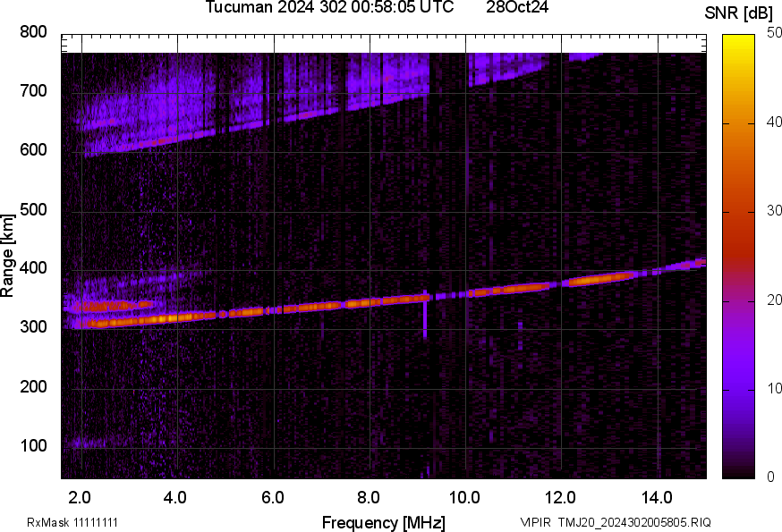Click the colorbar value '30'
Image resolution: width=782 pixels, height=532 pixels.
point(775,211)
